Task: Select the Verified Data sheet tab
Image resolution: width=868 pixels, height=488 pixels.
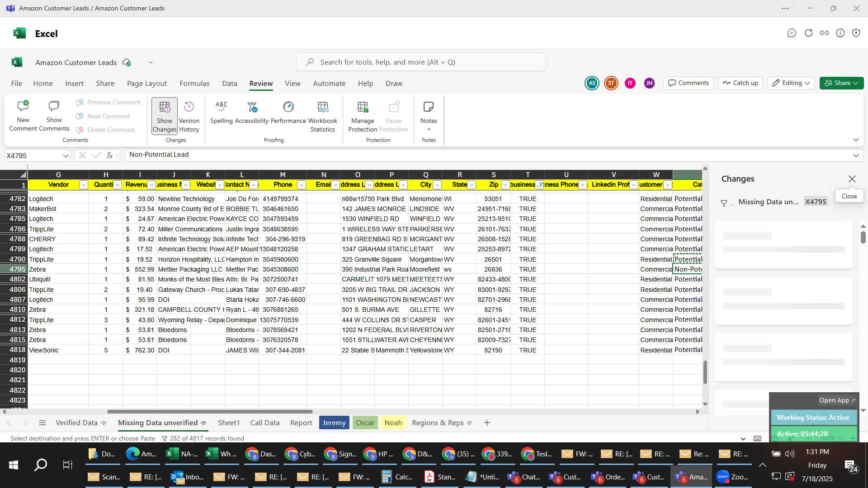Action: (80, 423)
